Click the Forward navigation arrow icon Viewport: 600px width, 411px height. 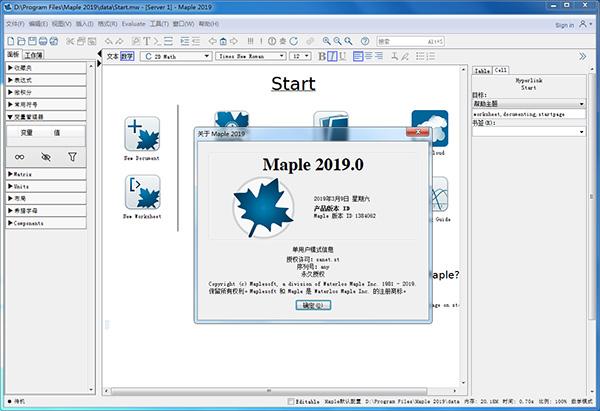pos(234,41)
